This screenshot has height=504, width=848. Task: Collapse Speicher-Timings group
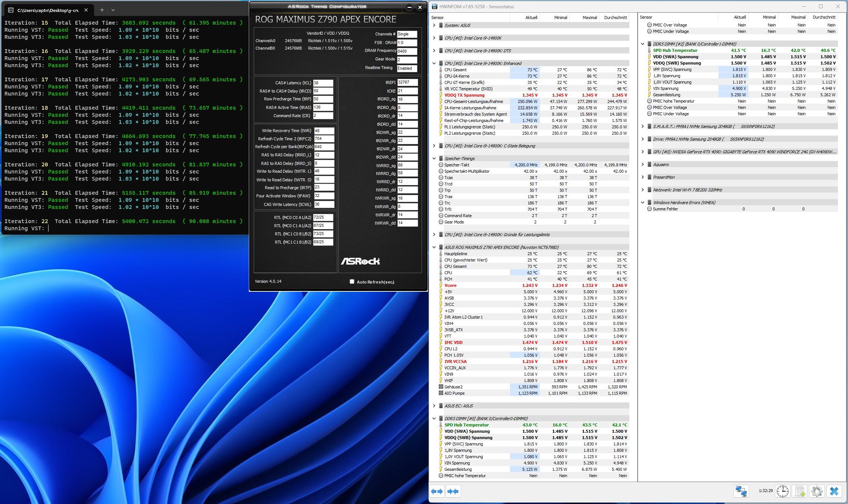click(434, 159)
